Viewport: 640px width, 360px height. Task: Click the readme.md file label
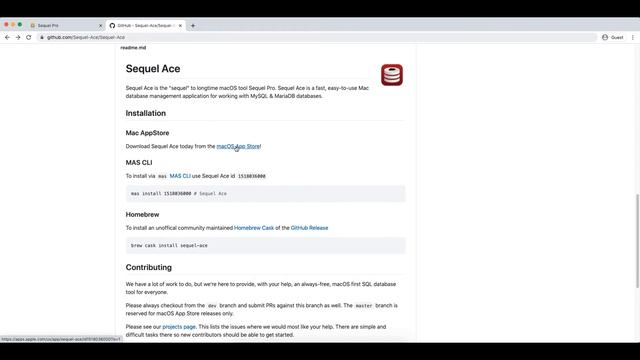(x=133, y=47)
